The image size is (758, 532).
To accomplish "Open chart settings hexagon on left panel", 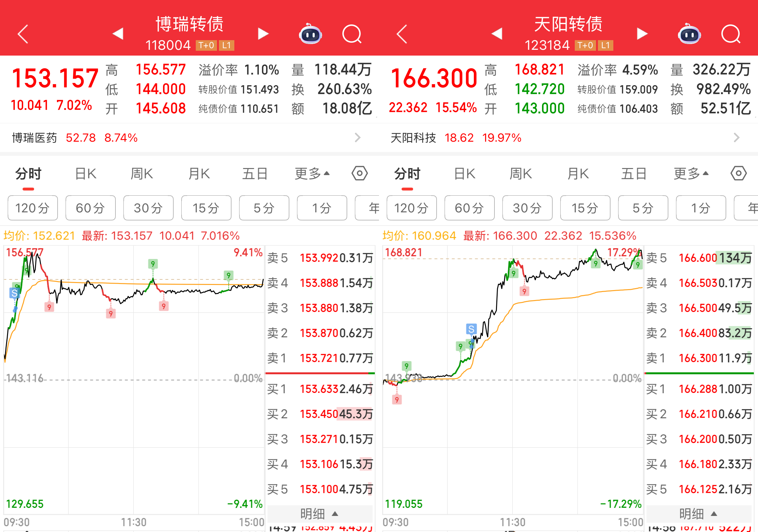I will [359, 173].
